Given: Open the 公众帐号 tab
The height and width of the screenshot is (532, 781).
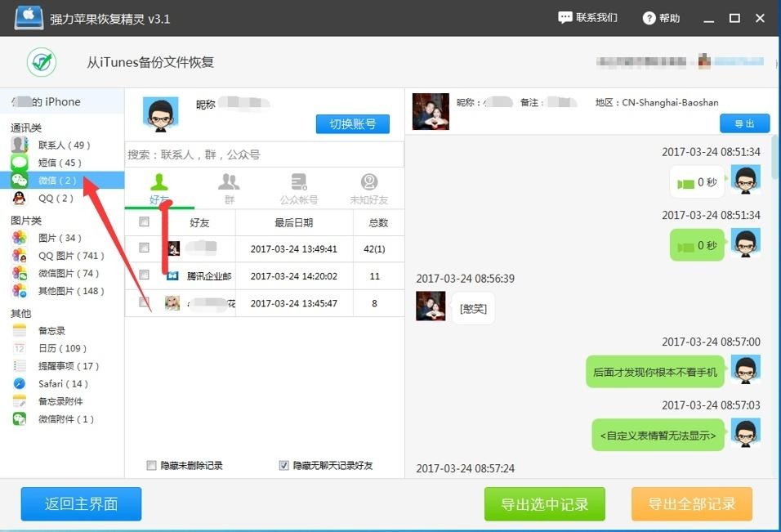Looking at the screenshot, I should click(x=298, y=186).
